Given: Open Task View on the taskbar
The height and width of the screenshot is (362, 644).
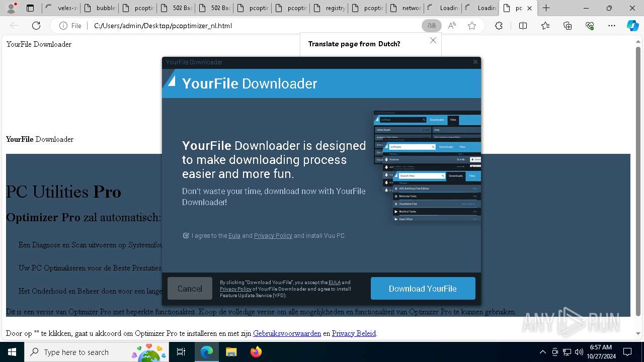Looking at the screenshot, I should (x=181, y=352).
